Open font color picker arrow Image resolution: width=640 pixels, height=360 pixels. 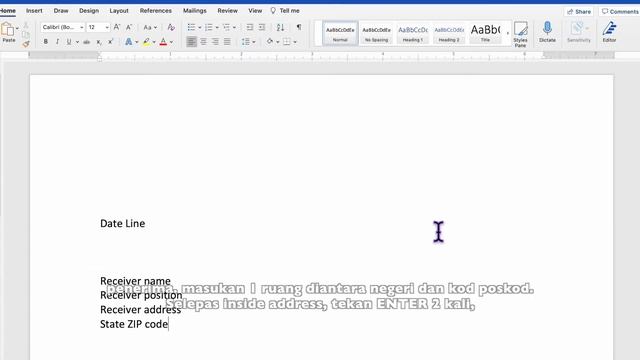[171, 42]
